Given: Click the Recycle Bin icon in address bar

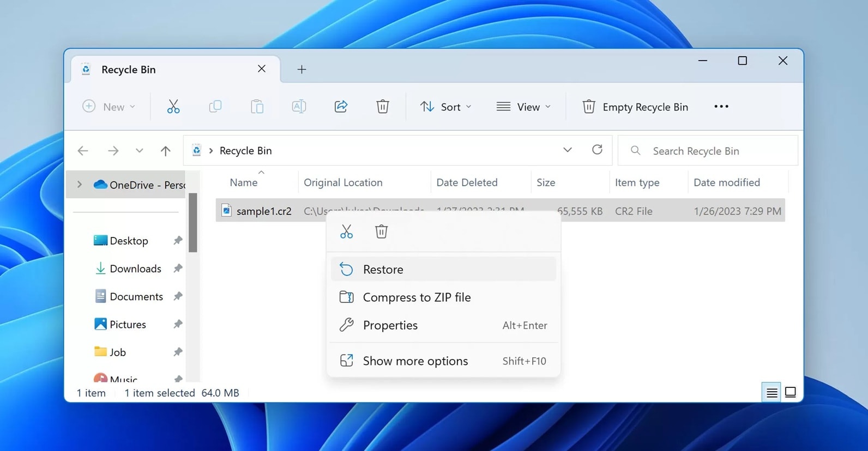Looking at the screenshot, I should (197, 150).
